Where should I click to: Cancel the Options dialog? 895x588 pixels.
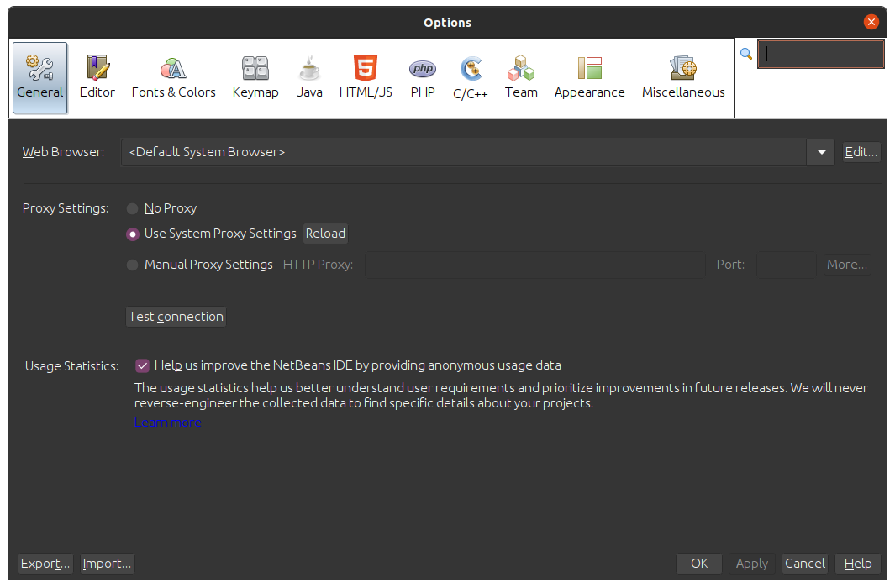click(805, 564)
